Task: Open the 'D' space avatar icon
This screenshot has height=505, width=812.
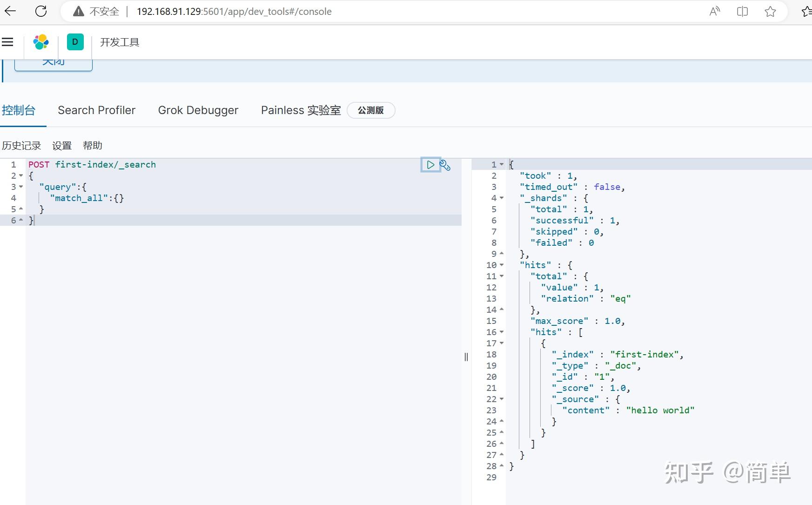Action: click(x=75, y=42)
